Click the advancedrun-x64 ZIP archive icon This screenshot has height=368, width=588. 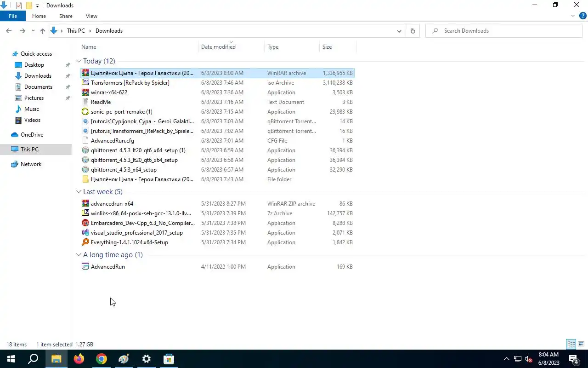85,203
